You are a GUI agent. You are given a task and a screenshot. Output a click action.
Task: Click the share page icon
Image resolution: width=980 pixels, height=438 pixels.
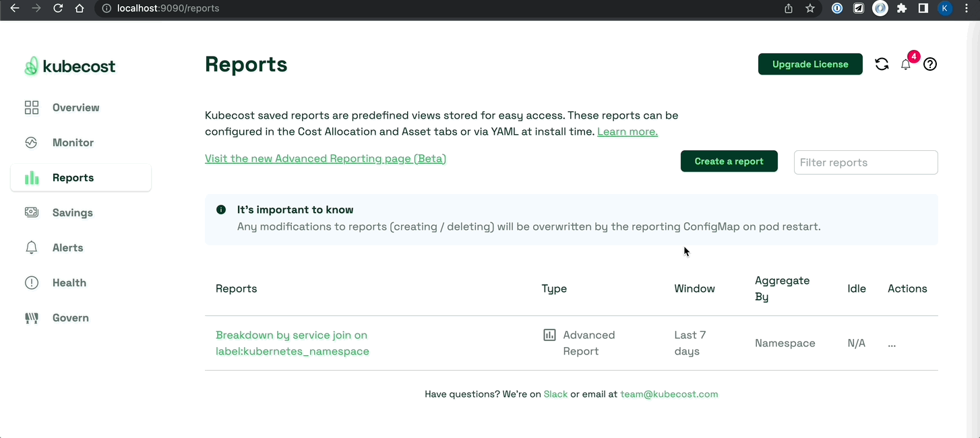coord(789,8)
